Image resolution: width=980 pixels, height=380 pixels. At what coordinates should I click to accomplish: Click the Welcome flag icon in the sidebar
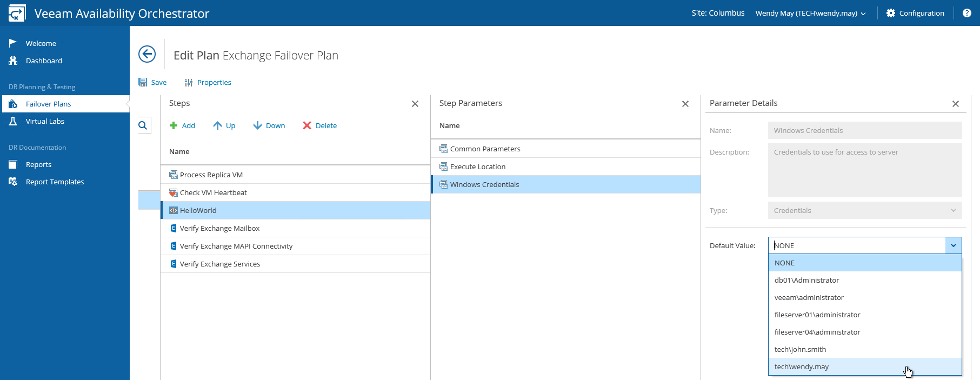tap(13, 43)
